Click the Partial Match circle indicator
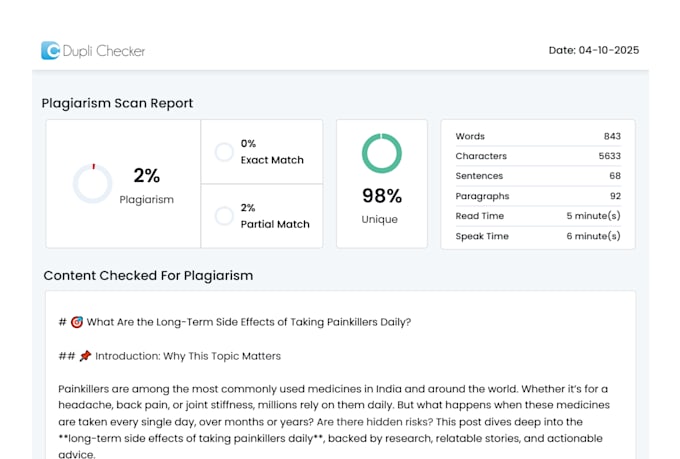Image resolution: width=680 pixels, height=459 pixels. click(224, 216)
